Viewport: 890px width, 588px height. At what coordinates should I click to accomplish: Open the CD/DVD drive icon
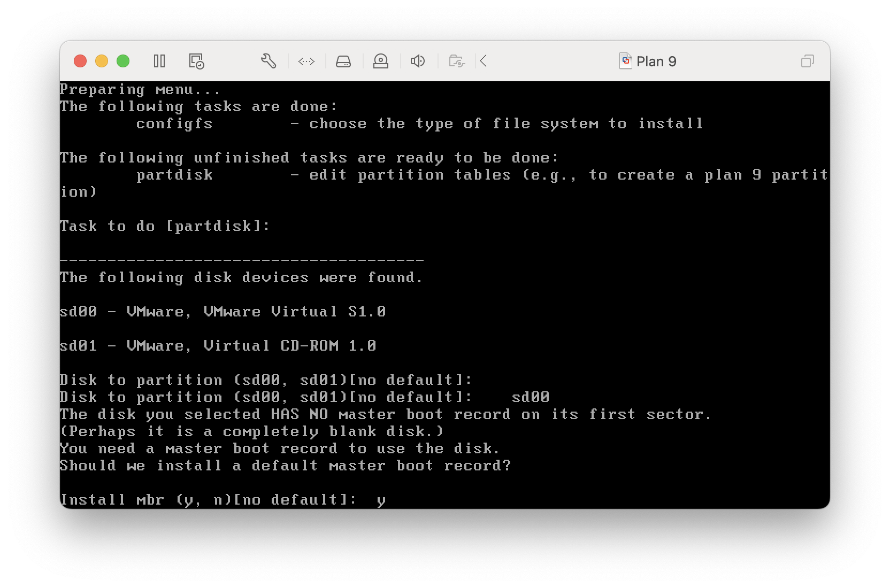coord(381,61)
